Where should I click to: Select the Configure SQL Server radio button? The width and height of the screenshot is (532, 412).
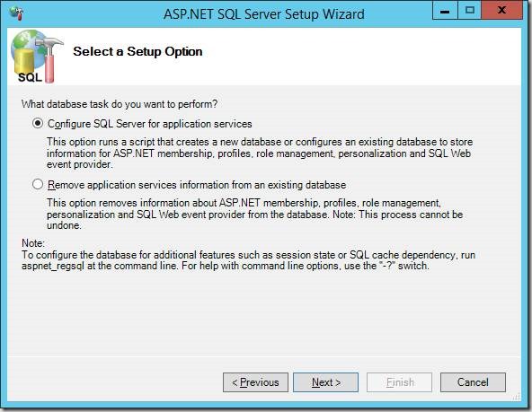[38, 123]
